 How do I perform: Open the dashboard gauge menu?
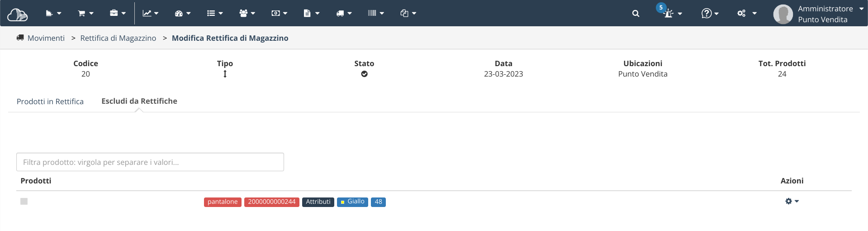click(x=183, y=14)
